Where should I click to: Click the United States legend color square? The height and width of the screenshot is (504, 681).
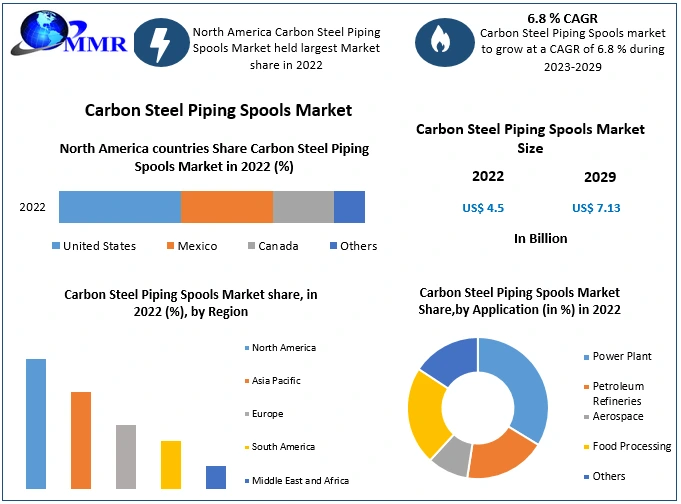pyautogui.click(x=55, y=246)
